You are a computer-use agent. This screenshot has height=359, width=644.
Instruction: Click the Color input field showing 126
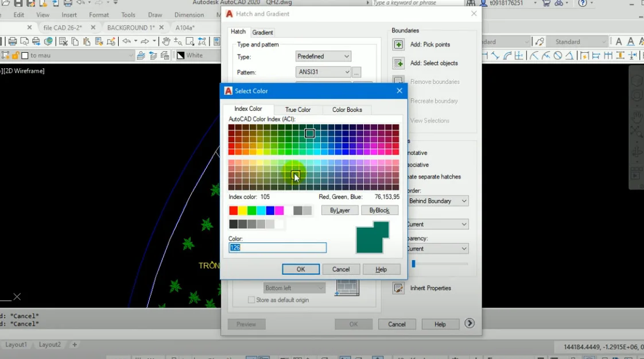point(278,248)
